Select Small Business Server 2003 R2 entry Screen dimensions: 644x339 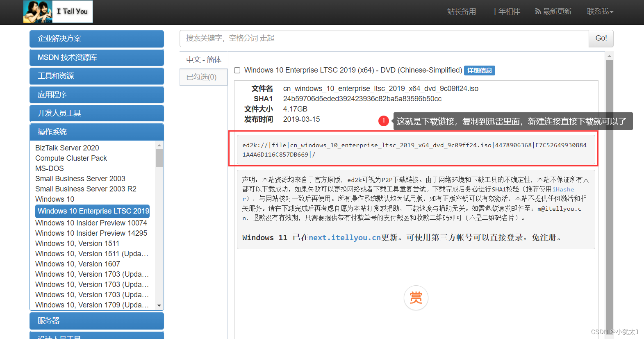click(86, 189)
